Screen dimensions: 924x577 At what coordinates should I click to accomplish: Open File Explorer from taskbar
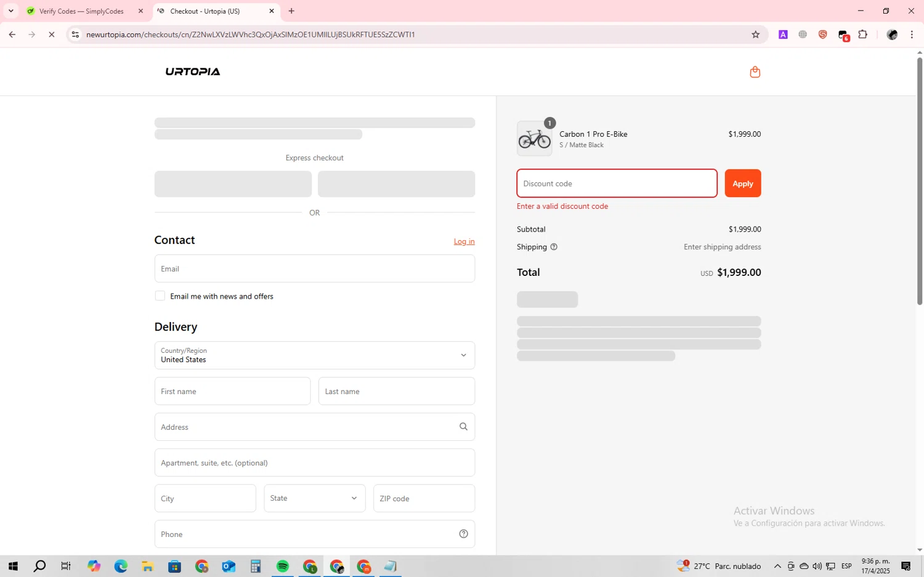point(148,567)
